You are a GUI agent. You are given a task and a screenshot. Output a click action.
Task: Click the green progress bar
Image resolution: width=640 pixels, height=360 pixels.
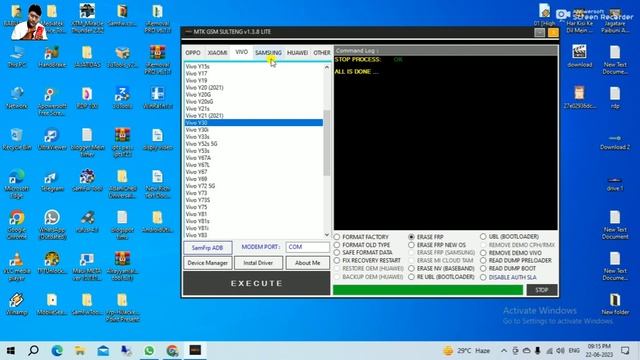[x=428, y=290]
